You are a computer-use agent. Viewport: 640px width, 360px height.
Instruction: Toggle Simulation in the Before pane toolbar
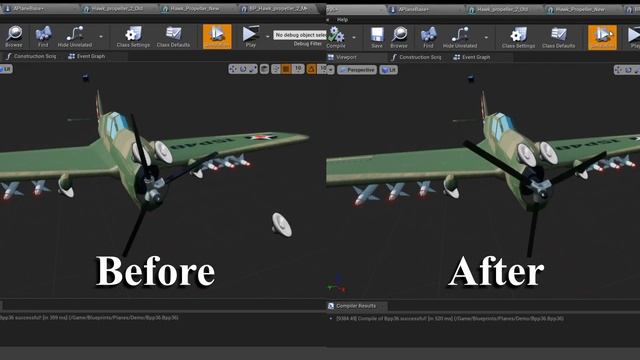point(217,36)
